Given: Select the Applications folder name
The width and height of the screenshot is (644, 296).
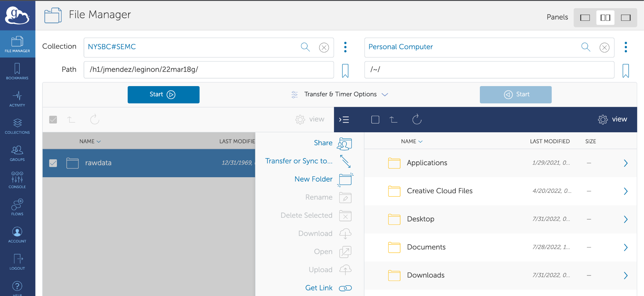Looking at the screenshot, I should pyautogui.click(x=427, y=163).
